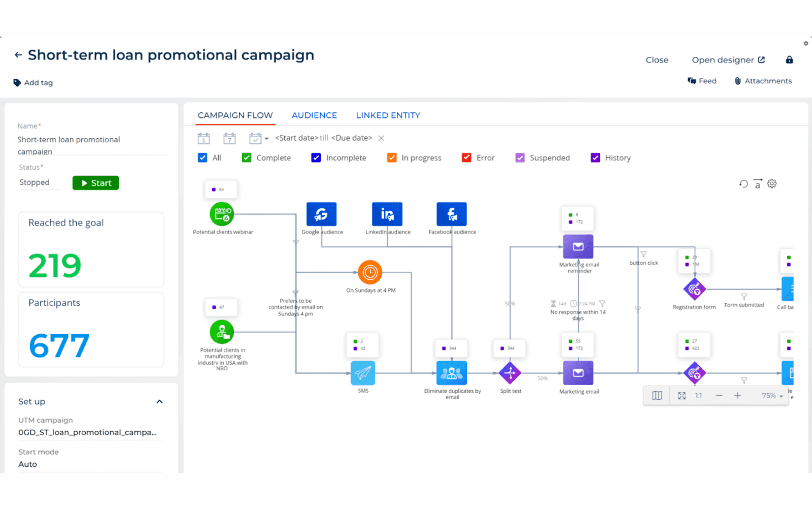The height and width of the screenshot is (510, 812).
Task: Click the Feed icon near Attachments
Action: point(692,80)
